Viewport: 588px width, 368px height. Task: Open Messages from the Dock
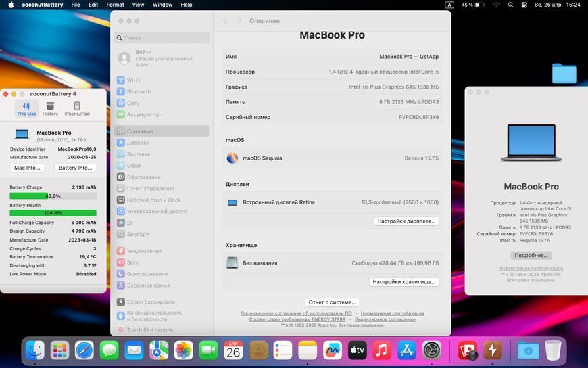109,350
